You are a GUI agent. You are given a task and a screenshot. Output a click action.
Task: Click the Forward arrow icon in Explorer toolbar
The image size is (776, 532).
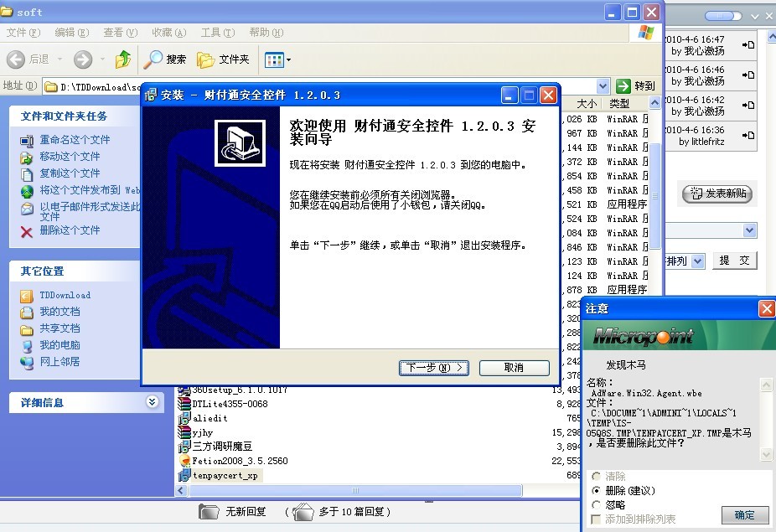pyautogui.click(x=83, y=59)
